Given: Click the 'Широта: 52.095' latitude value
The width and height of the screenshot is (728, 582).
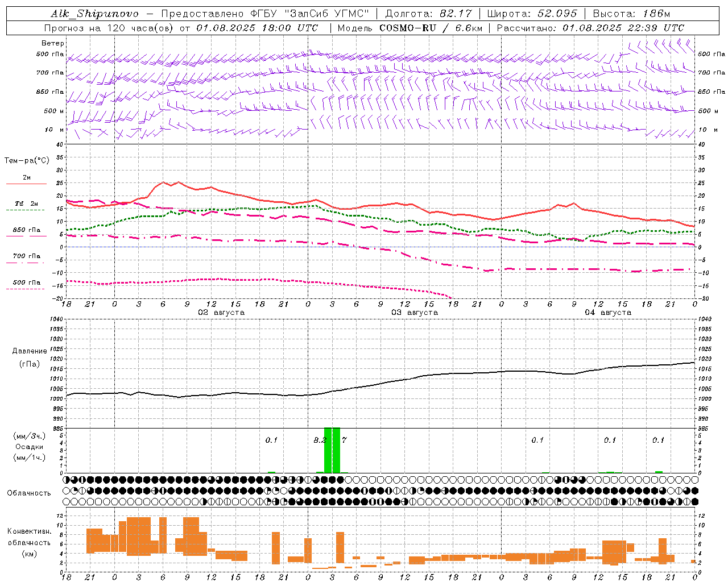Looking at the screenshot, I should pos(532,14).
